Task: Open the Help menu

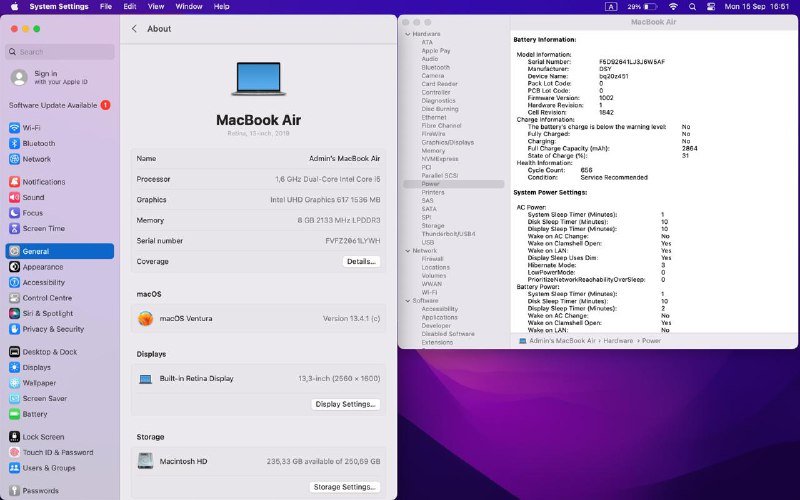Action: (221, 7)
